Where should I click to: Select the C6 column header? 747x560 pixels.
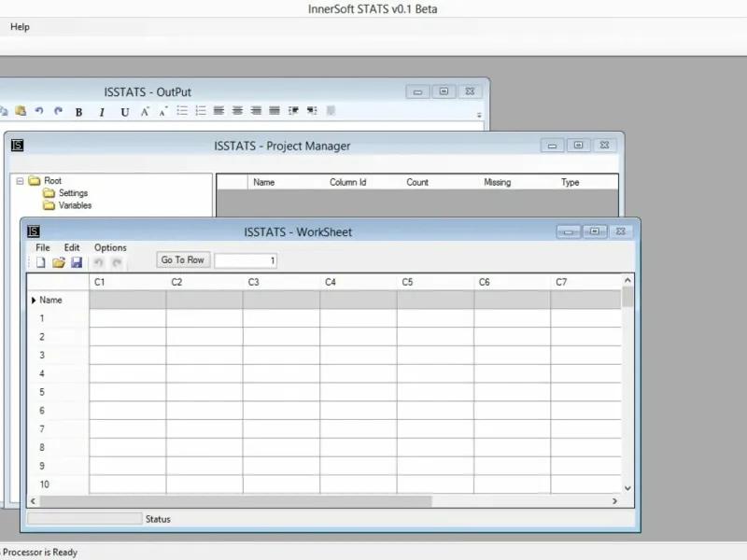pyautogui.click(x=512, y=282)
